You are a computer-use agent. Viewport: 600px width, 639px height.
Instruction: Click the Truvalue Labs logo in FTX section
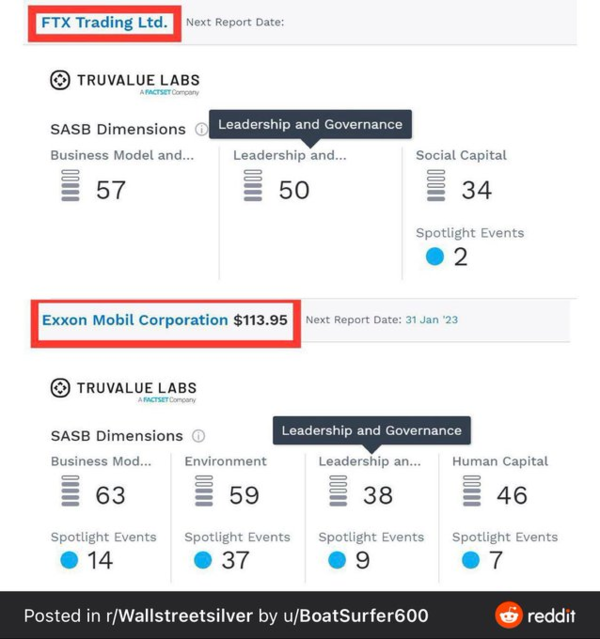tap(124, 81)
